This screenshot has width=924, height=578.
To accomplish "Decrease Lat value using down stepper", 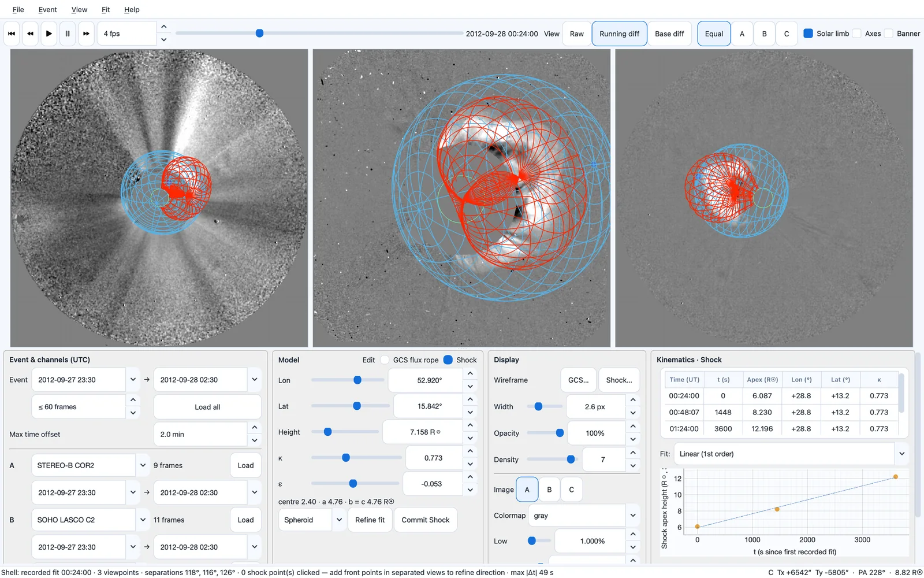I will pyautogui.click(x=470, y=413).
